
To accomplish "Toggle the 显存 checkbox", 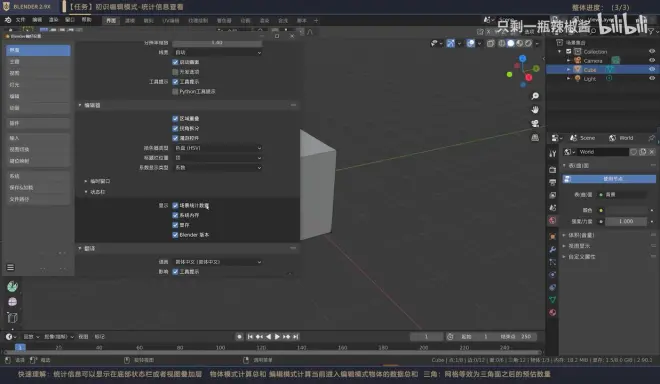I will [175, 225].
